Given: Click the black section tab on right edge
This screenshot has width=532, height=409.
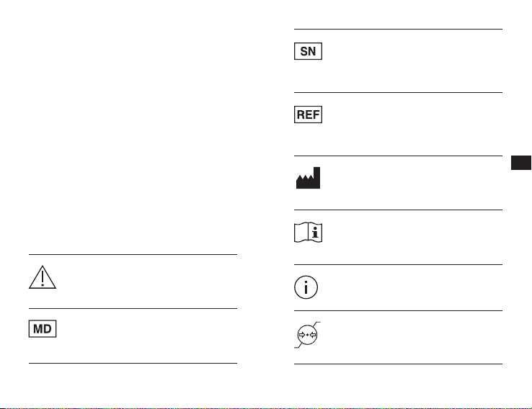Looking at the screenshot, I should click(521, 163).
